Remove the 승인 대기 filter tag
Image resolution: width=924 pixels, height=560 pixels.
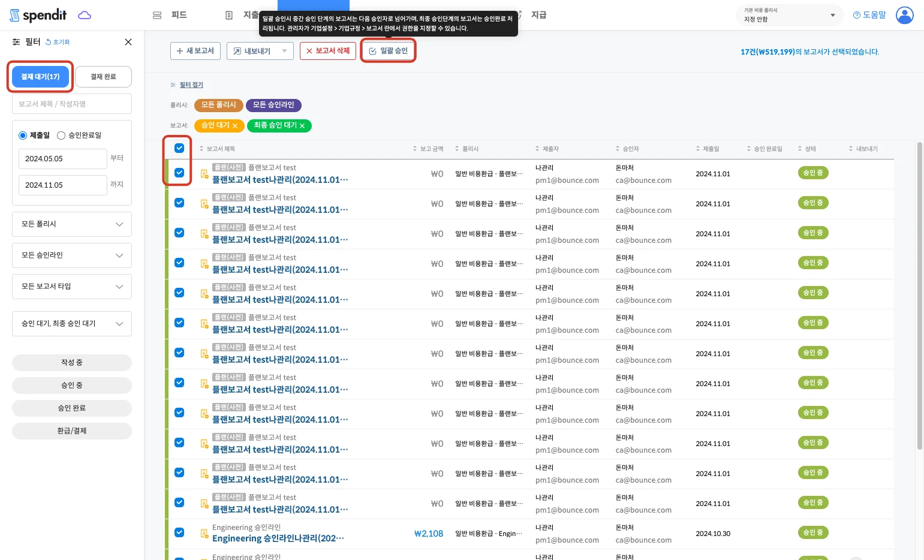coord(235,126)
